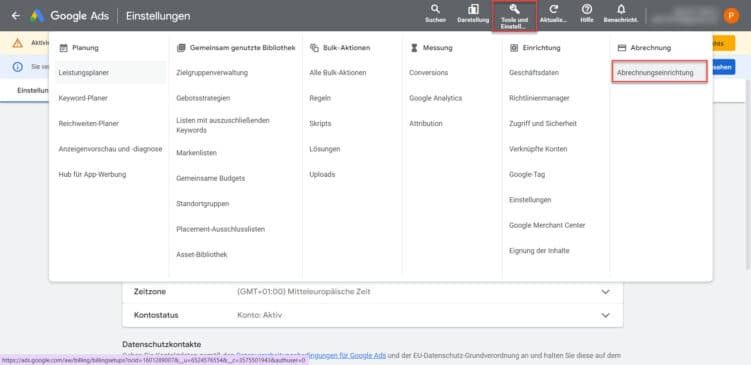Open Placement-Ausschlusslisten

coord(220,229)
